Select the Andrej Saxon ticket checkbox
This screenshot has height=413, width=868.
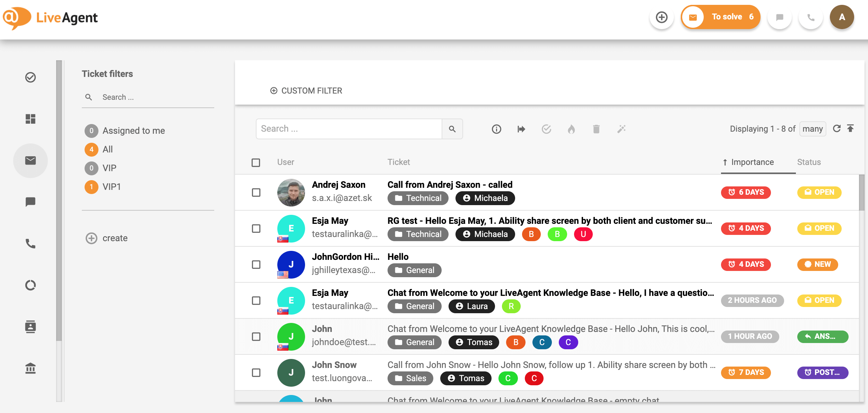coord(256,192)
